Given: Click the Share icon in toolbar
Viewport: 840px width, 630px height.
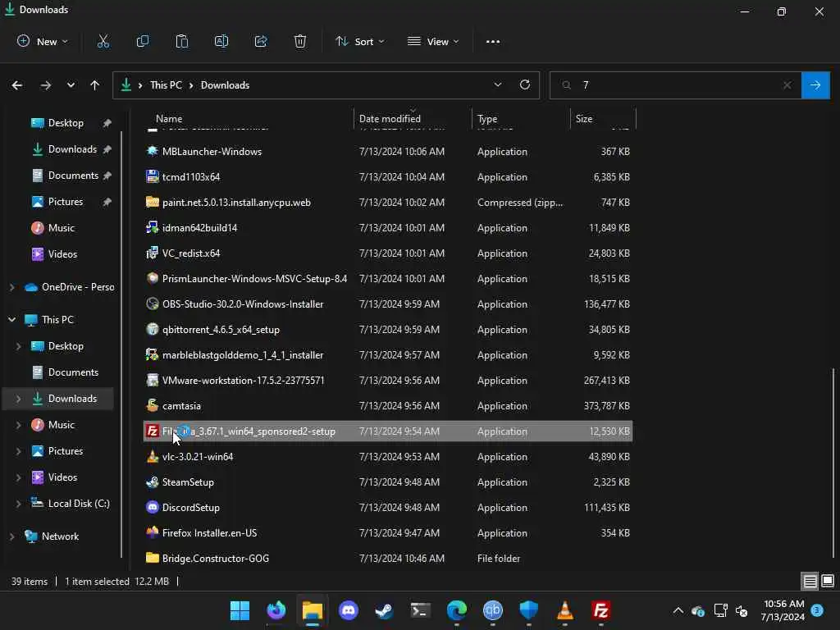Looking at the screenshot, I should [261, 41].
